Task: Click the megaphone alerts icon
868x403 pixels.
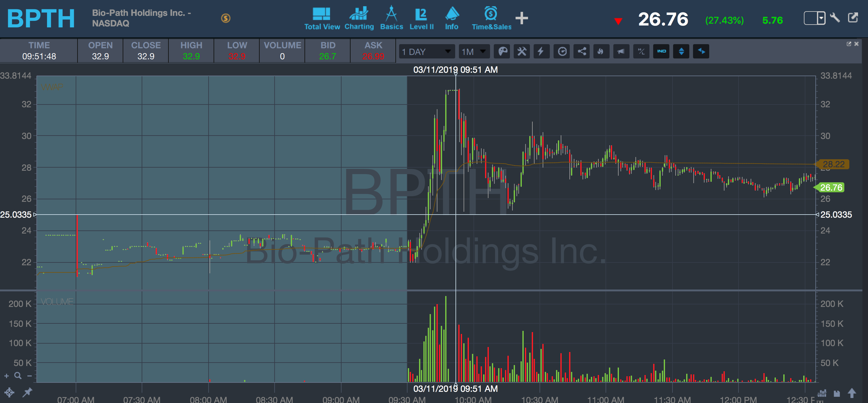Action: (x=621, y=52)
